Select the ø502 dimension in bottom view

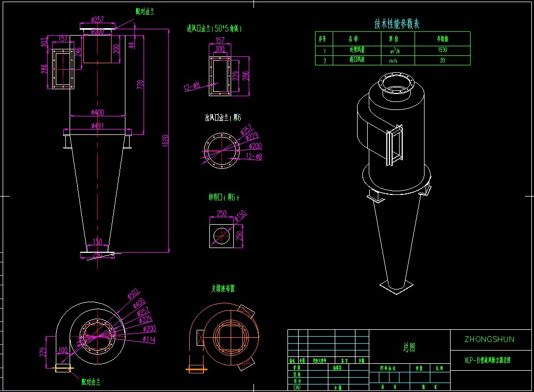tap(132, 293)
